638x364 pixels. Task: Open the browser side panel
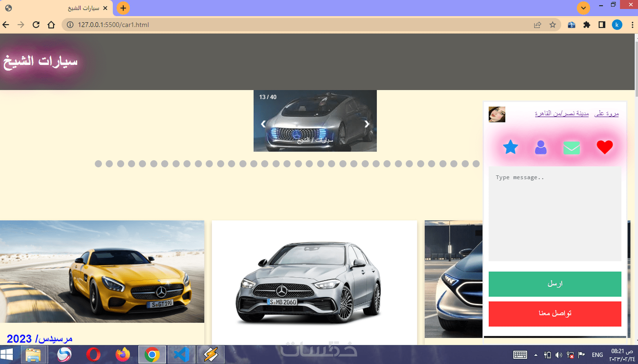(602, 25)
